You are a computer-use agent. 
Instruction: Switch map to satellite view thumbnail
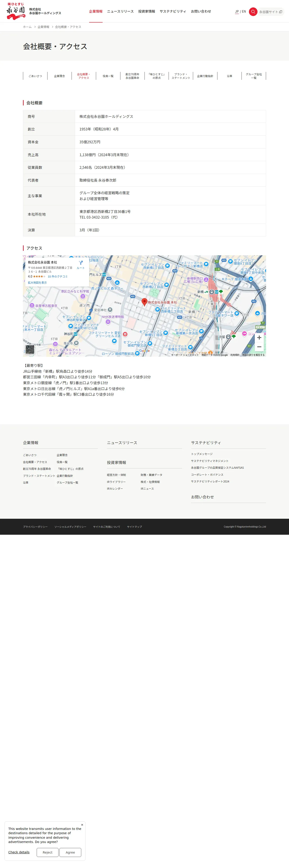[x=30, y=349]
